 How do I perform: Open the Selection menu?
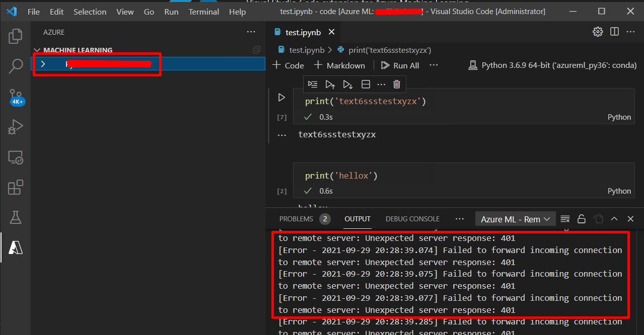point(90,12)
